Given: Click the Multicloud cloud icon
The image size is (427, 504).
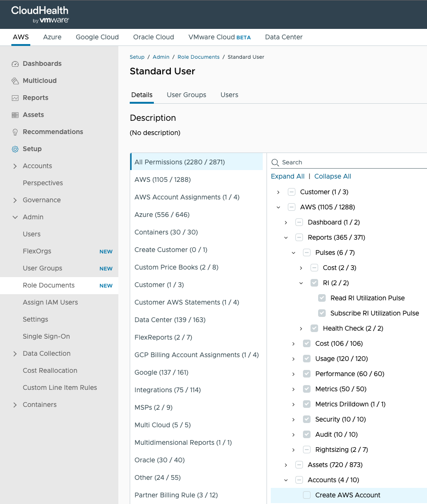Looking at the screenshot, I should click(x=15, y=81).
